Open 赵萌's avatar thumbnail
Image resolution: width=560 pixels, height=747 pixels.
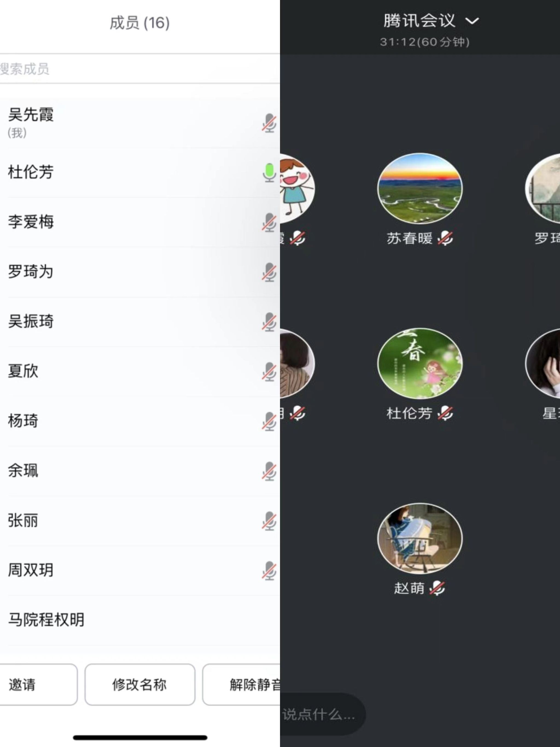click(x=420, y=538)
